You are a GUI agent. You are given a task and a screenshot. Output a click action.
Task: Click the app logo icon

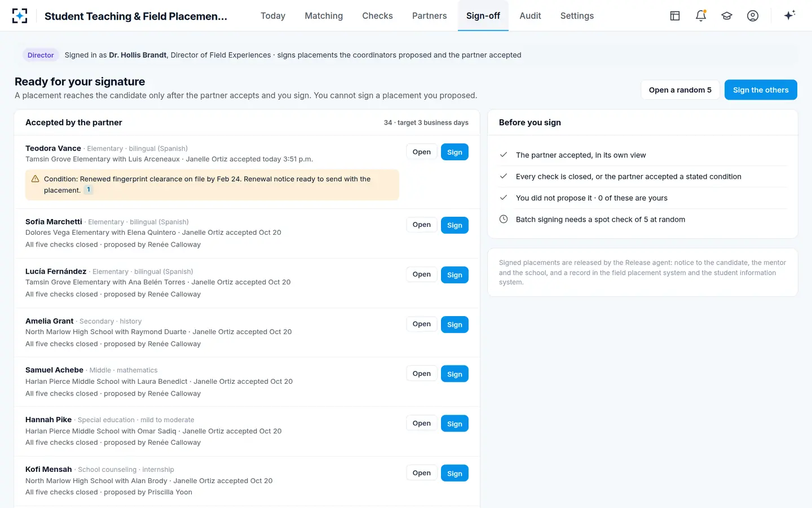click(20, 16)
